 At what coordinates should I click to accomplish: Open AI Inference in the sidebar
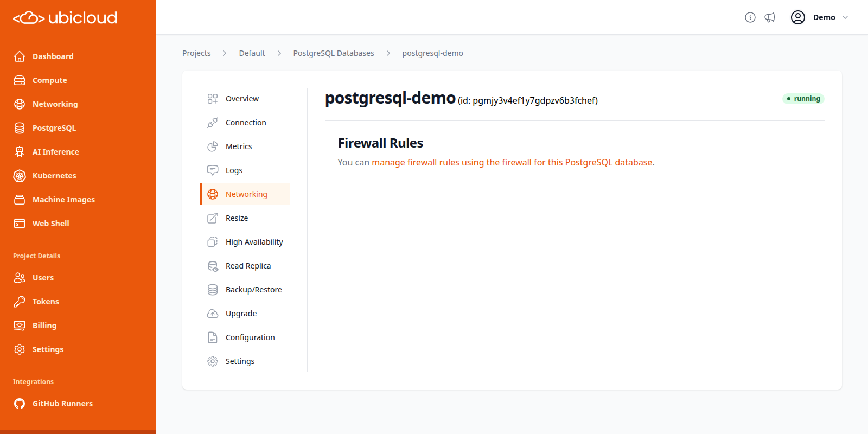78,152
